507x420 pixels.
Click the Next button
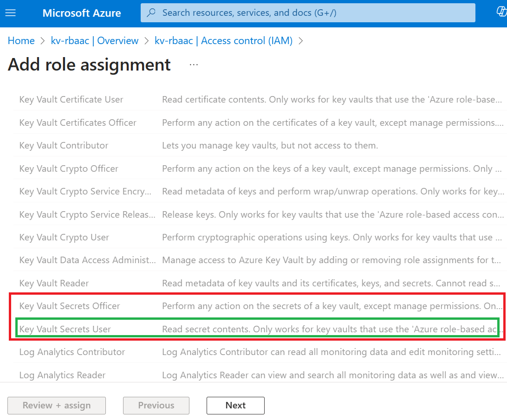235,406
